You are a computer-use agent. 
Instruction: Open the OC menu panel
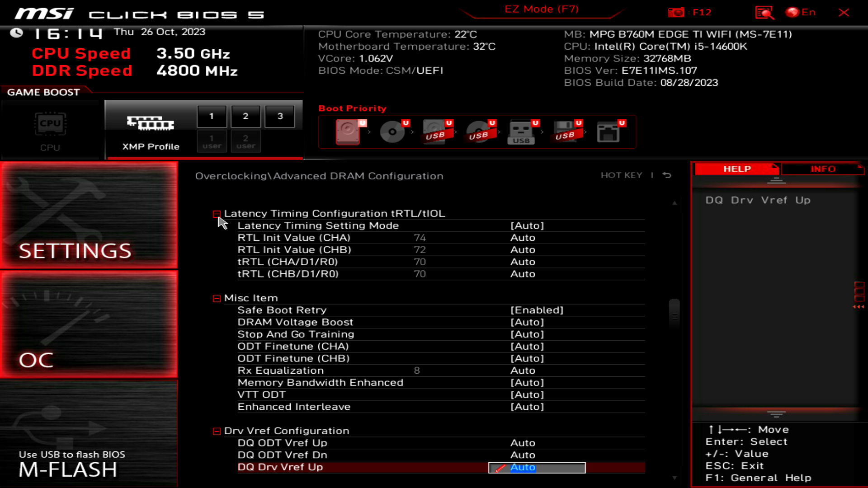pos(89,324)
